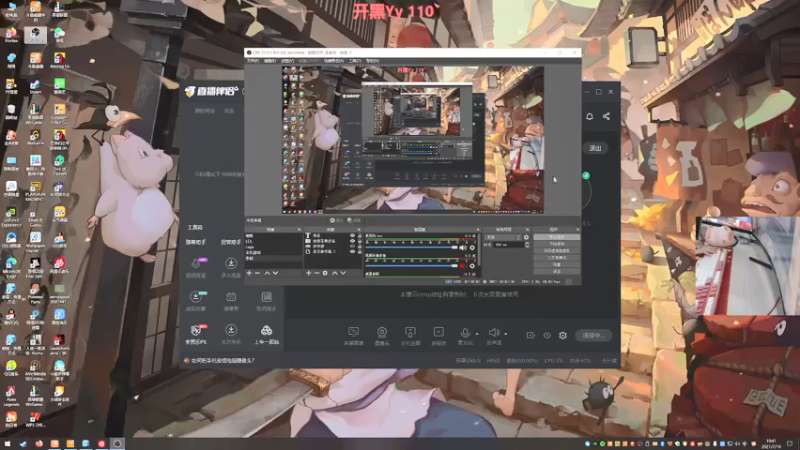Toggle visibility eye of display capture 2 source
Image resolution: width=800 pixels, height=450 pixels.
(x=352, y=252)
